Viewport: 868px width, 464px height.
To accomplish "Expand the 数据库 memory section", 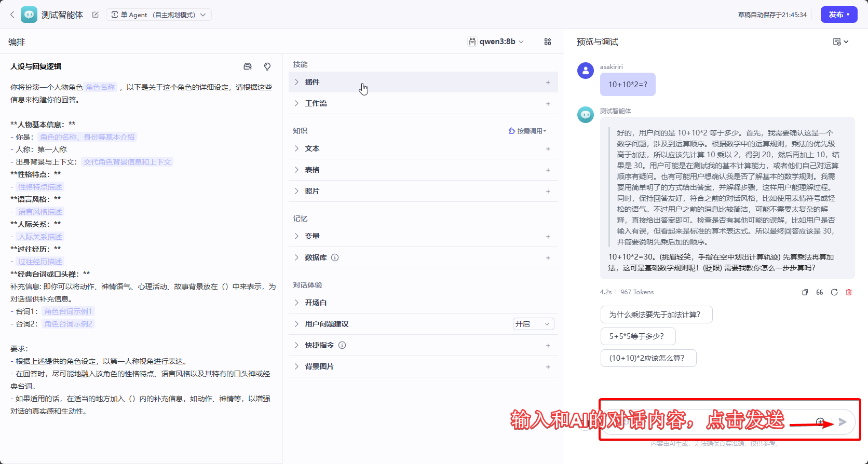I will click(316, 257).
